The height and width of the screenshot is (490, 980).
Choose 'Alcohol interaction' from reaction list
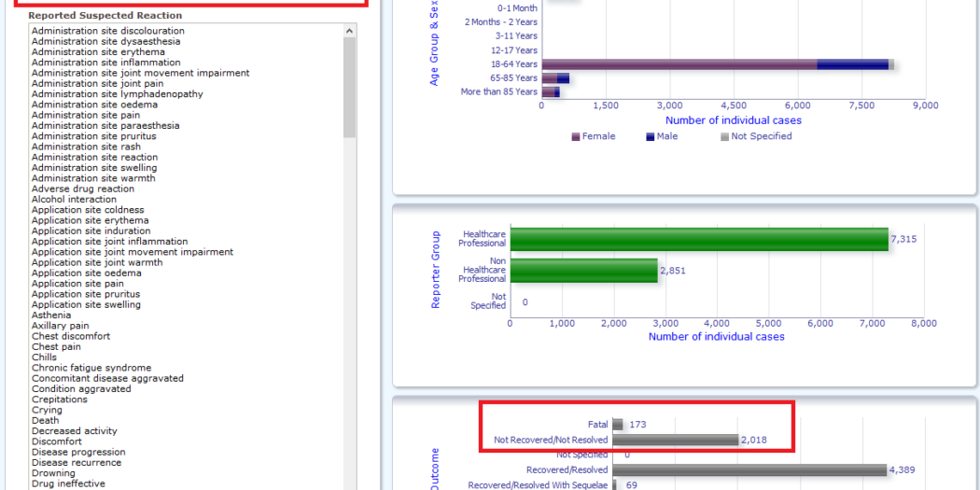tap(74, 199)
